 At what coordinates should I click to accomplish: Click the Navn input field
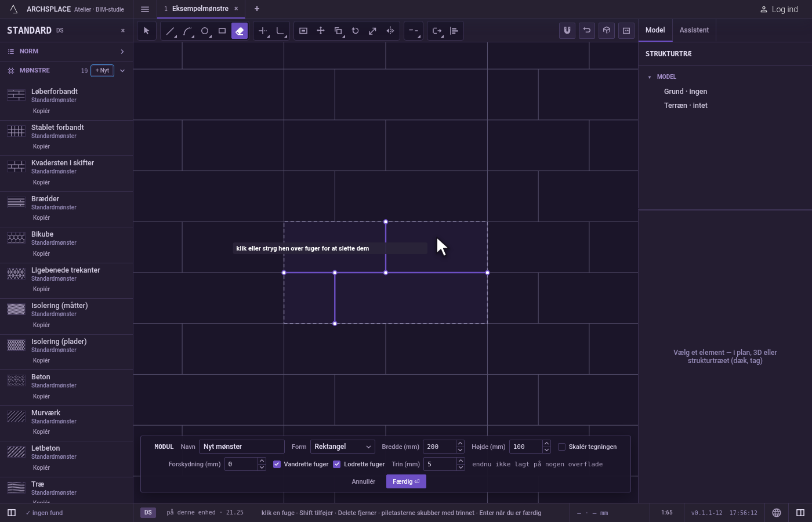tap(242, 447)
